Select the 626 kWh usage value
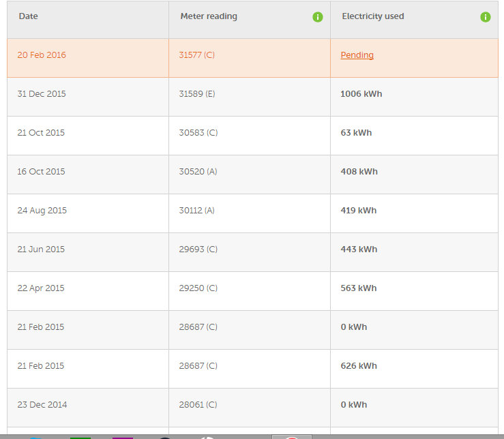This screenshot has width=504, height=439. pyautogui.click(x=359, y=366)
